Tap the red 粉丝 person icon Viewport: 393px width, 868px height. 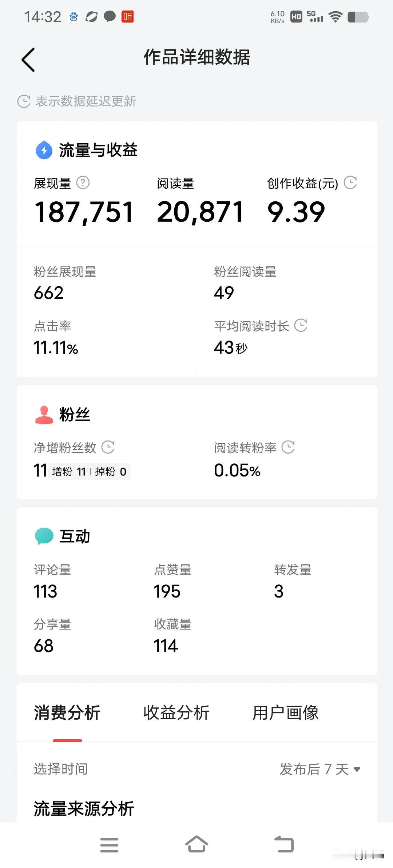[44, 415]
